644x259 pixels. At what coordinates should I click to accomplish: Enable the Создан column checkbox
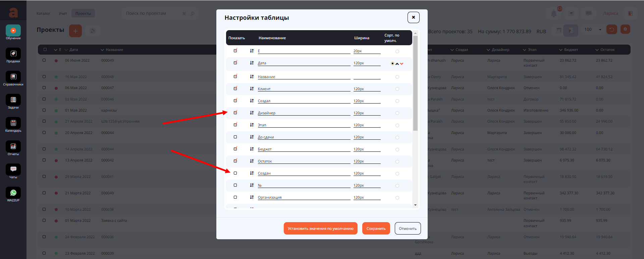(235, 173)
